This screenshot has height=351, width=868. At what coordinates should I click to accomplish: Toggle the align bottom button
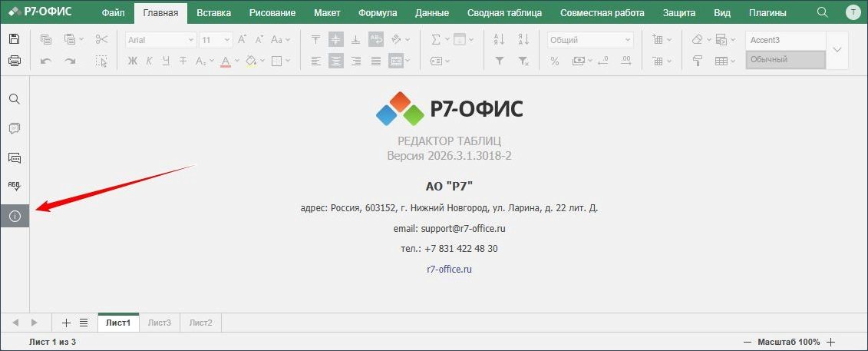pos(356,39)
